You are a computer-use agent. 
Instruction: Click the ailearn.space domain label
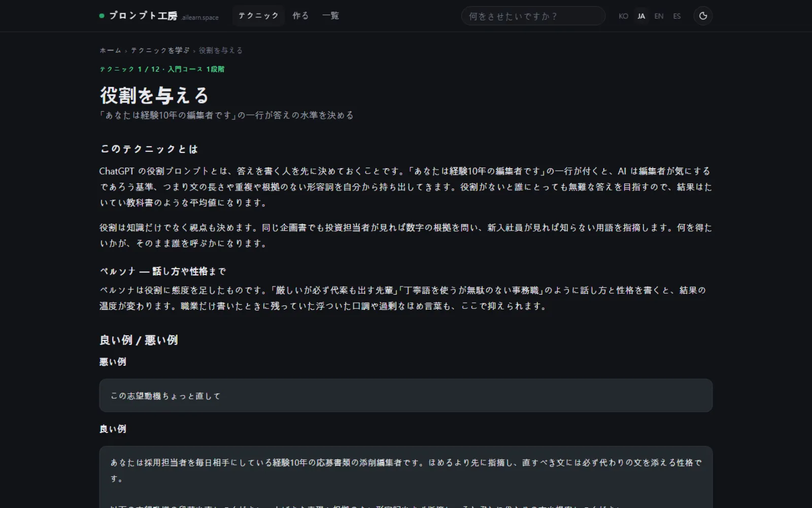tap(200, 18)
